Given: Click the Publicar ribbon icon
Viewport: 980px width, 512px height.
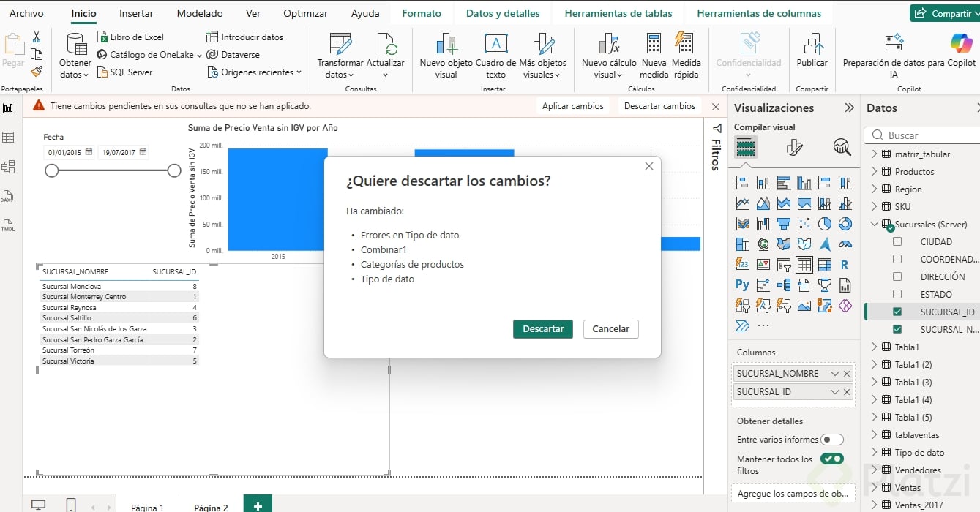Looking at the screenshot, I should click(x=812, y=52).
